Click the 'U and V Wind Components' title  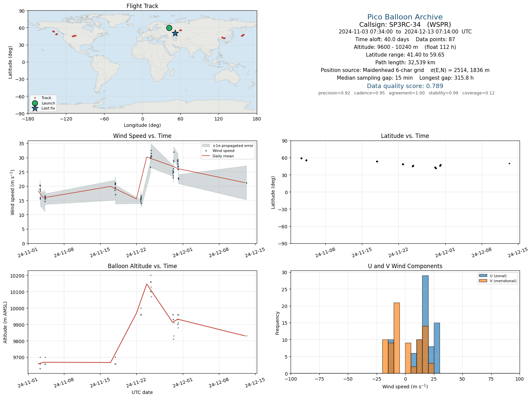tap(405, 266)
